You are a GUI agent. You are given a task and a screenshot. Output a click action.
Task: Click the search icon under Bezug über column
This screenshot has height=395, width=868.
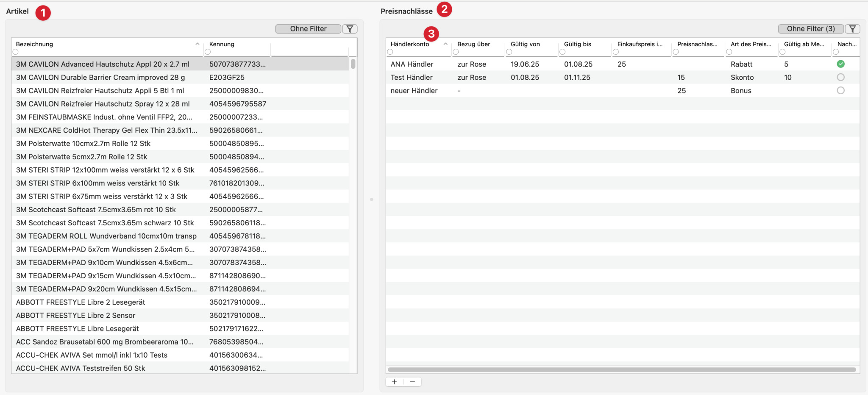click(456, 52)
